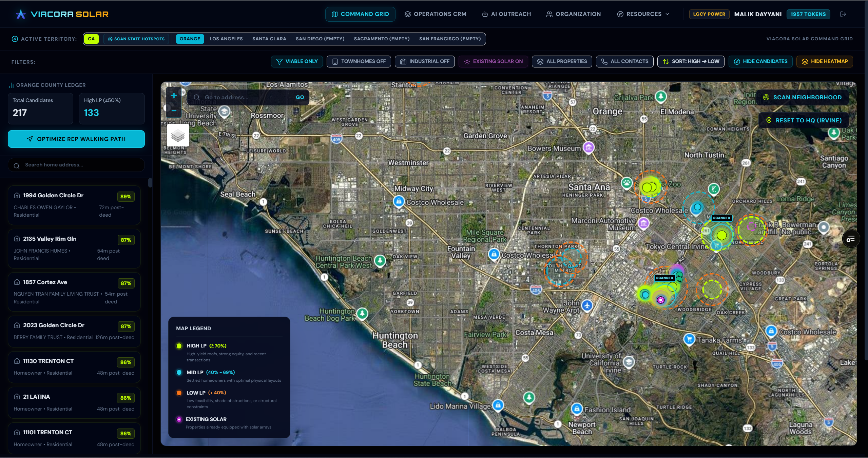The image size is (868, 458).
Task: Click the High LP 133 stat card
Action: click(x=112, y=108)
